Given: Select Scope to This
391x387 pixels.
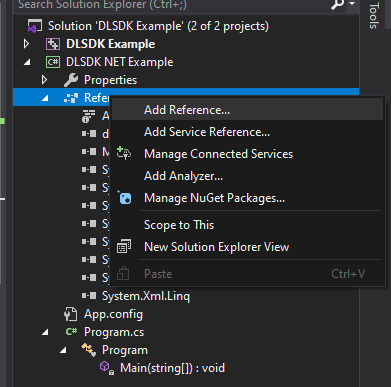Looking at the screenshot, I should (247, 225).
